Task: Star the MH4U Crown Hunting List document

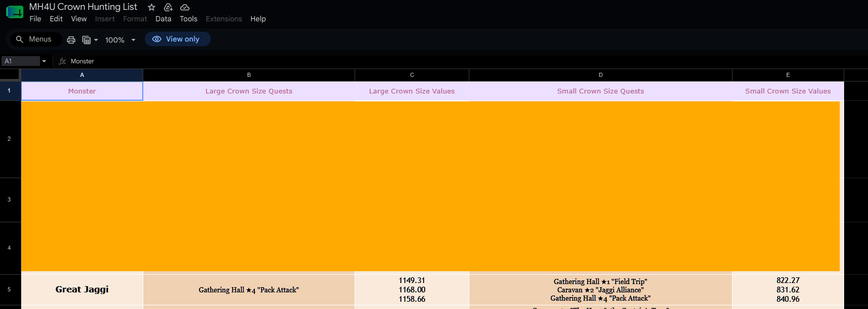Action: pos(152,7)
